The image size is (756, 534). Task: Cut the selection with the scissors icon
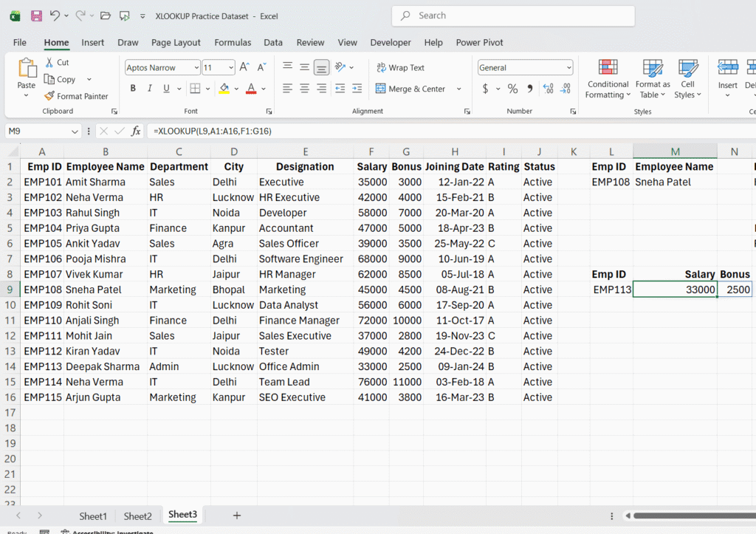coord(49,62)
